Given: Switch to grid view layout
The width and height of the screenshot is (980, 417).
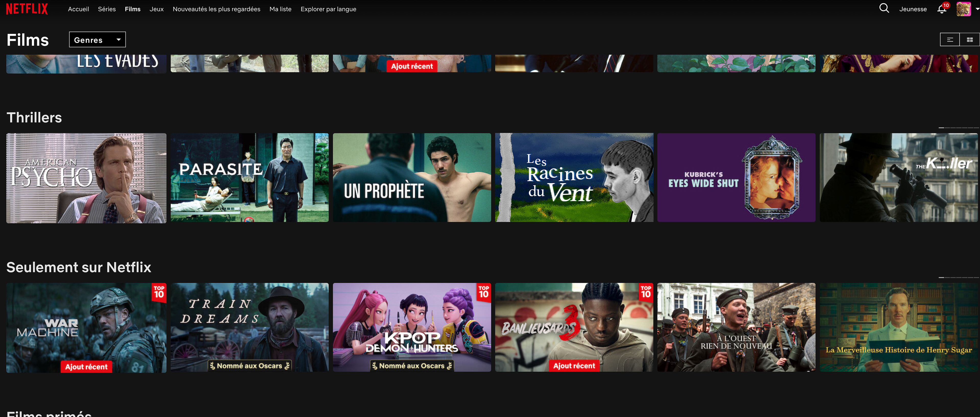Looking at the screenshot, I should point(969,40).
